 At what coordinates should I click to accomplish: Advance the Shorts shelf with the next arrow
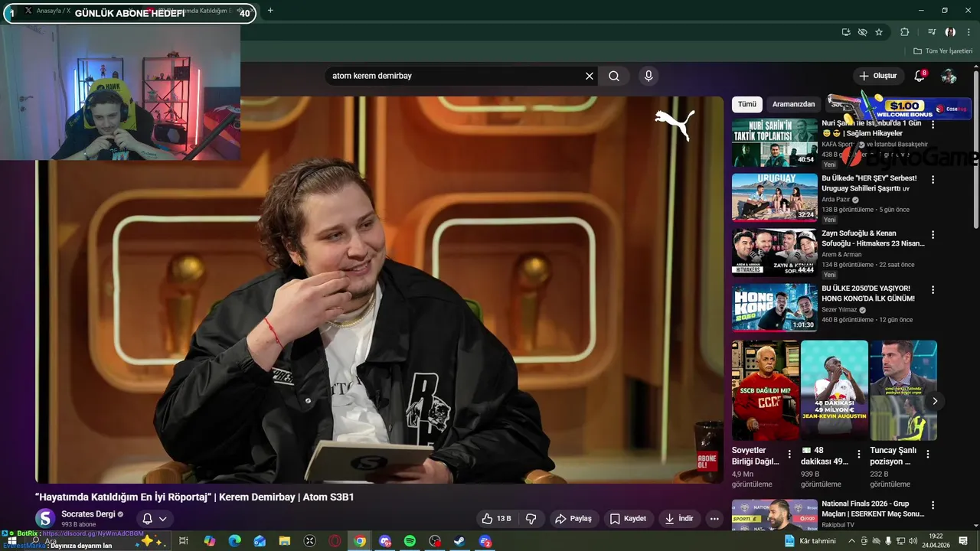934,401
